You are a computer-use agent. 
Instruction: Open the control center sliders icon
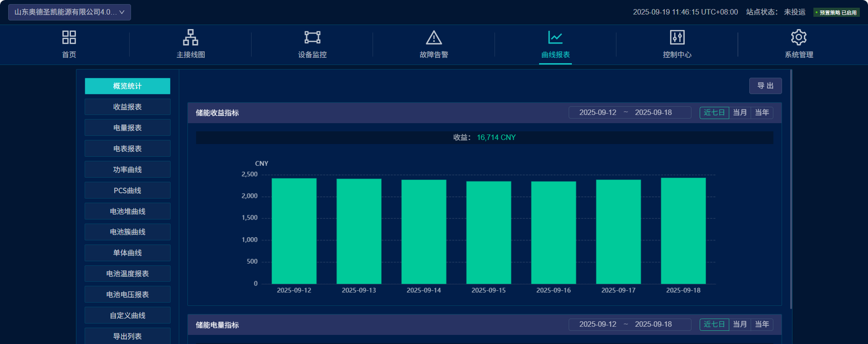[x=677, y=37]
